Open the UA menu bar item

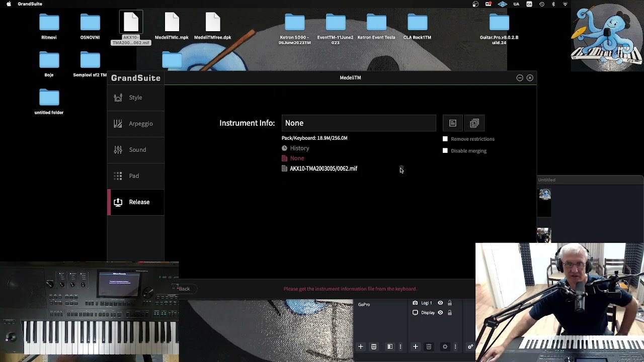point(516,4)
